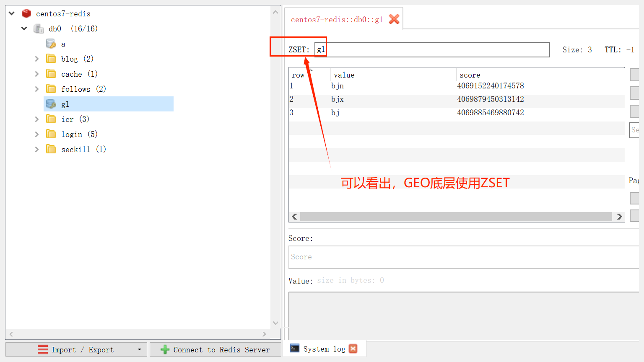The width and height of the screenshot is (644, 362).
Task: Select the bj value cell in row 3
Action: point(335,113)
